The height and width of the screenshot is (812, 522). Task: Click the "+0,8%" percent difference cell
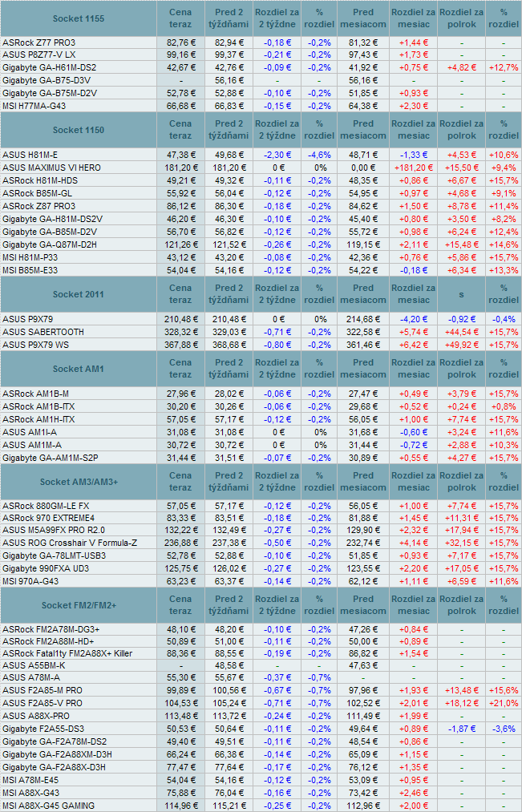point(504,406)
